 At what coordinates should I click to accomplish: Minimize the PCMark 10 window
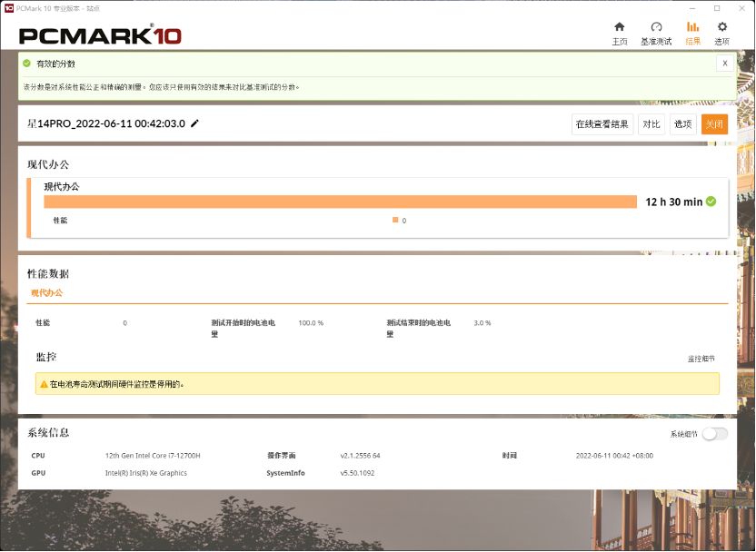pos(692,8)
